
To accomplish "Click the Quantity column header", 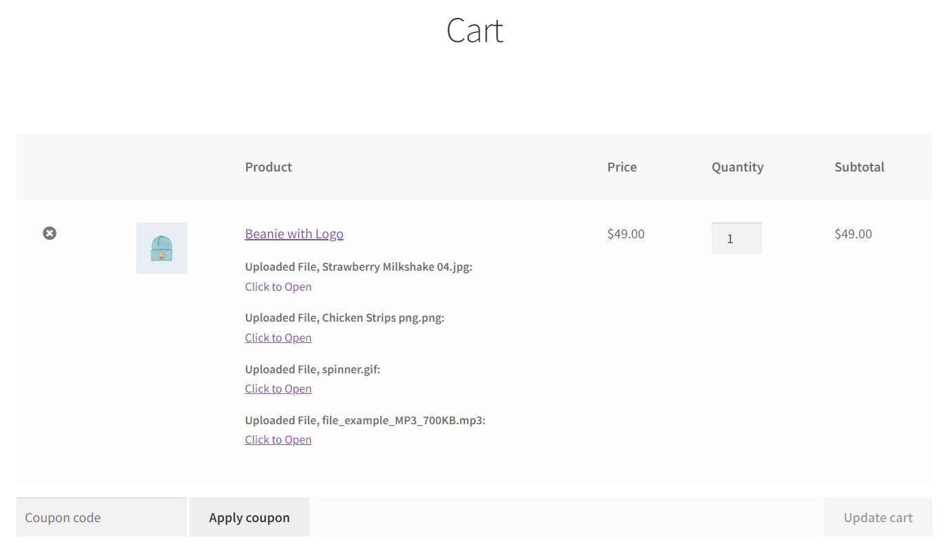I will pos(737,167).
